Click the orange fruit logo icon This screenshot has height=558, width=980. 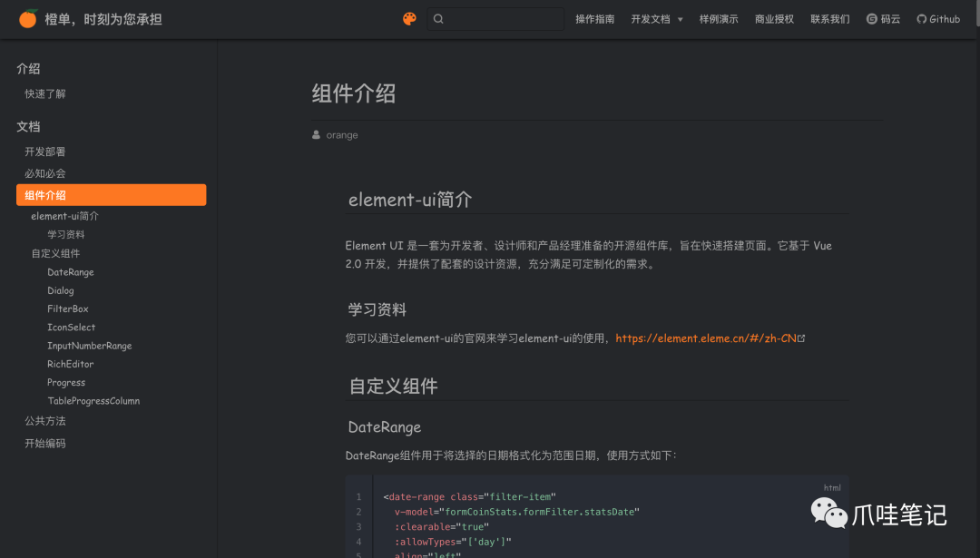tap(28, 19)
